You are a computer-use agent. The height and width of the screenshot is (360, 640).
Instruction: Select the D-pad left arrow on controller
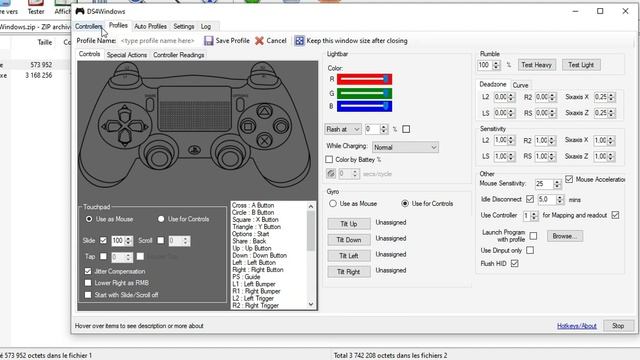coord(111,126)
